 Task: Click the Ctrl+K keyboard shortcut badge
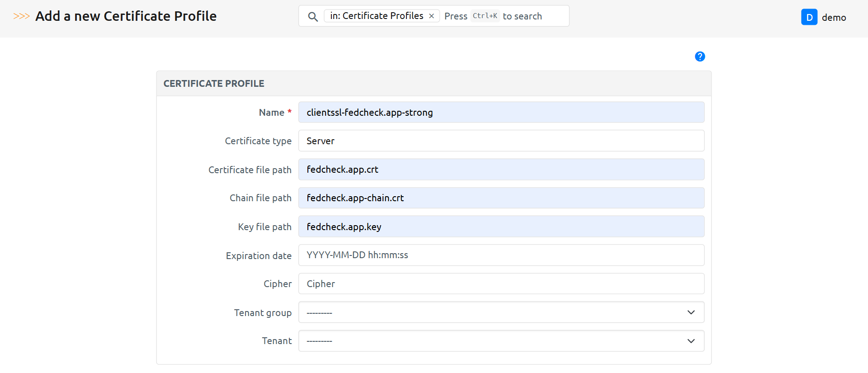tap(485, 16)
